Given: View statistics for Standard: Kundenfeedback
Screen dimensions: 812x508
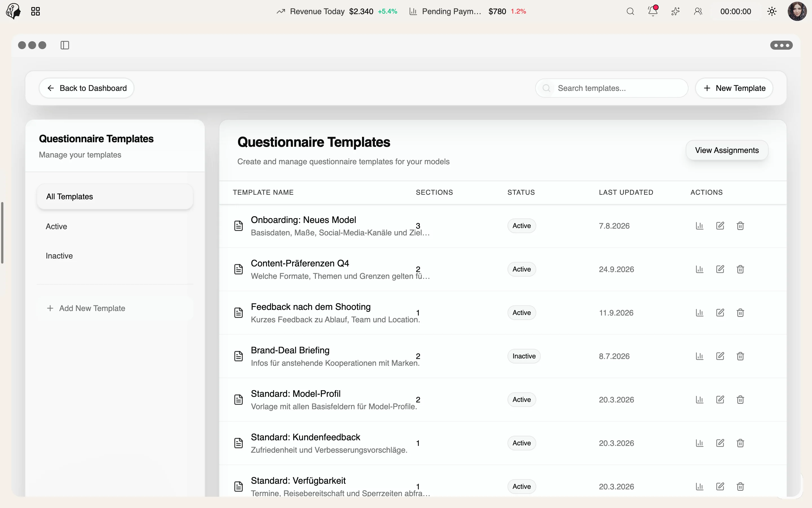Looking at the screenshot, I should (700, 443).
